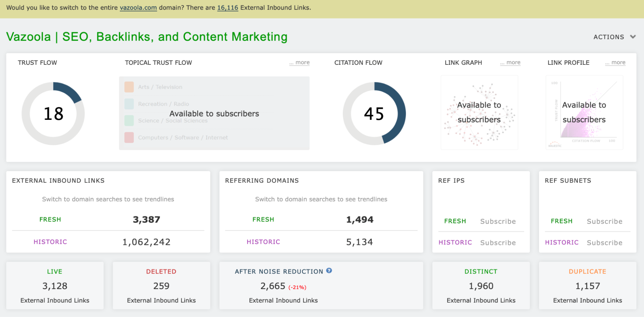
Task: Click the AFTER NOISE REDUCTION heading
Action: (279, 272)
